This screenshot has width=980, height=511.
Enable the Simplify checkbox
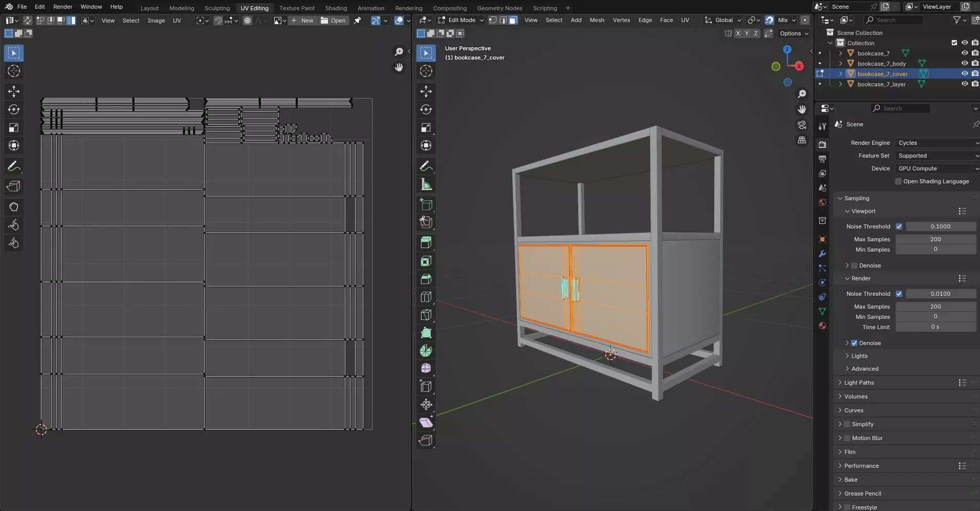pyautogui.click(x=847, y=424)
